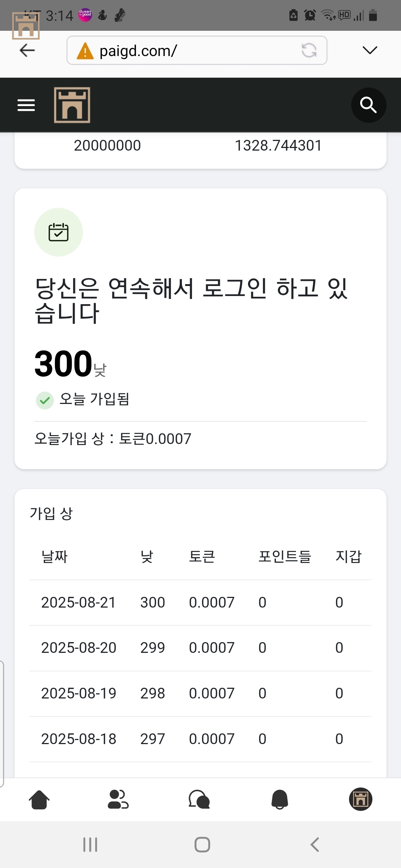
Task: Open the hamburger navigation menu
Action: pyautogui.click(x=26, y=105)
